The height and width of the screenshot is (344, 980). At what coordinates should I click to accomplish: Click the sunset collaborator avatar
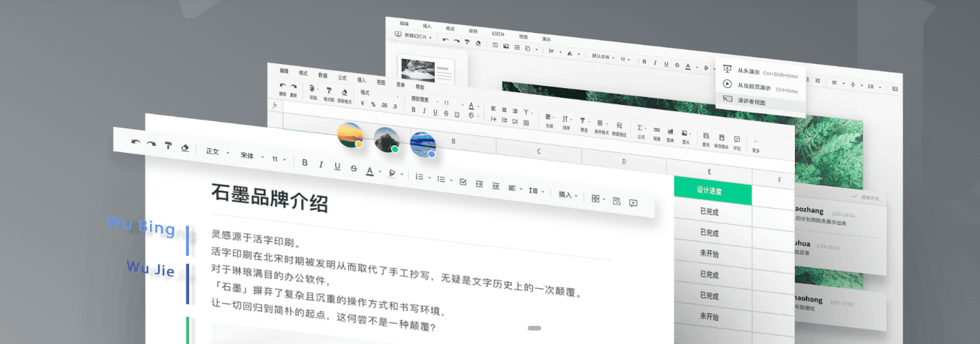(350, 134)
